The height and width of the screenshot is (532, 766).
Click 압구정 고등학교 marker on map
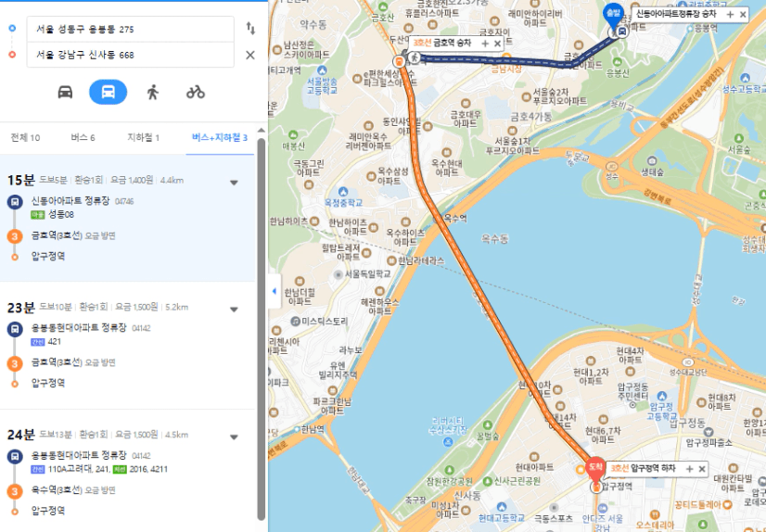[x=662, y=396]
